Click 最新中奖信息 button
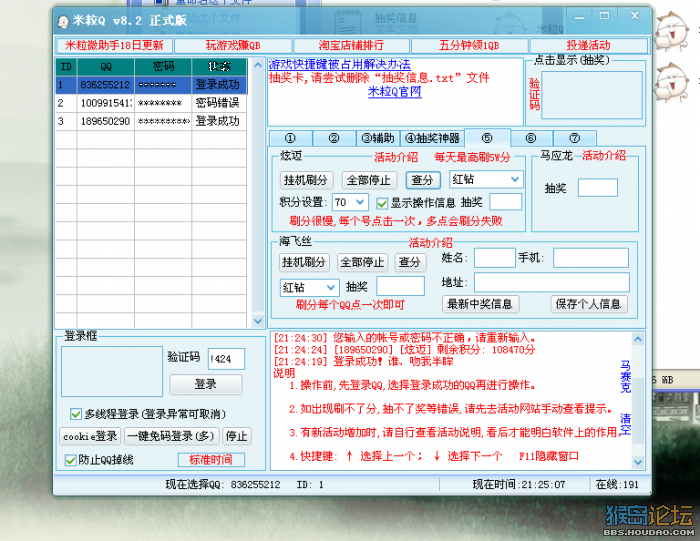The width and height of the screenshot is (700, 541). 480,304
